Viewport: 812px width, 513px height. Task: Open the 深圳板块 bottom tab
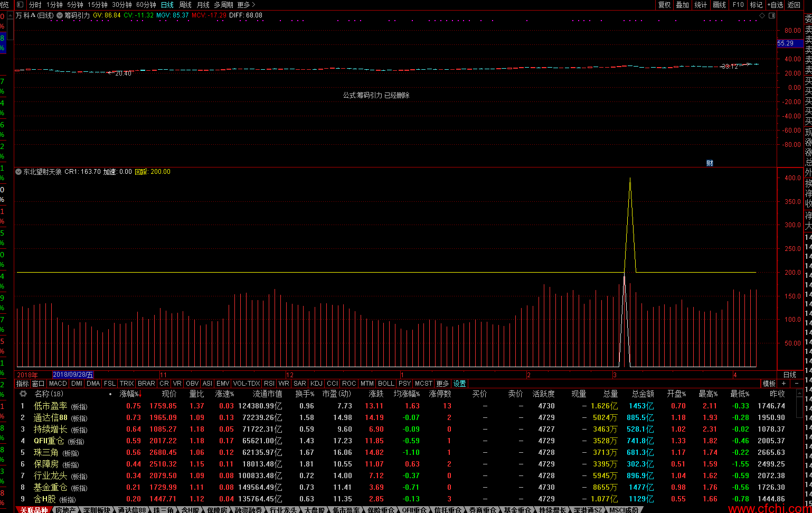[97, 510]
